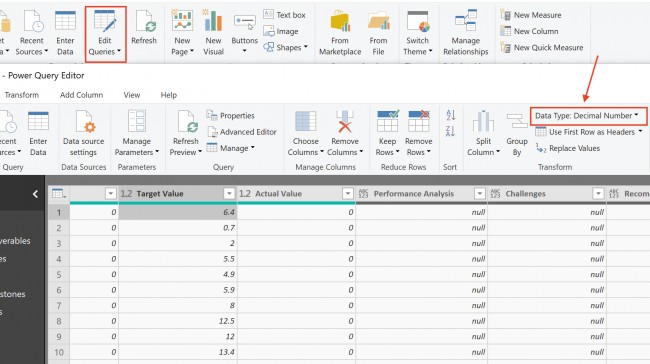Open the Data Type: Decimal Number dropdown
Screen dimensions: 650x364
coord(588,116)
